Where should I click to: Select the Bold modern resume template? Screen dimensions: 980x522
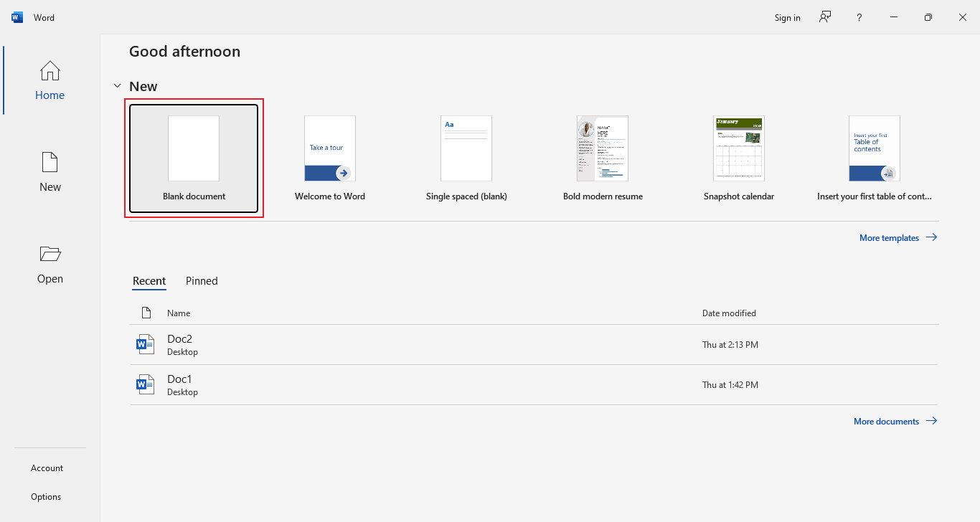602,158
